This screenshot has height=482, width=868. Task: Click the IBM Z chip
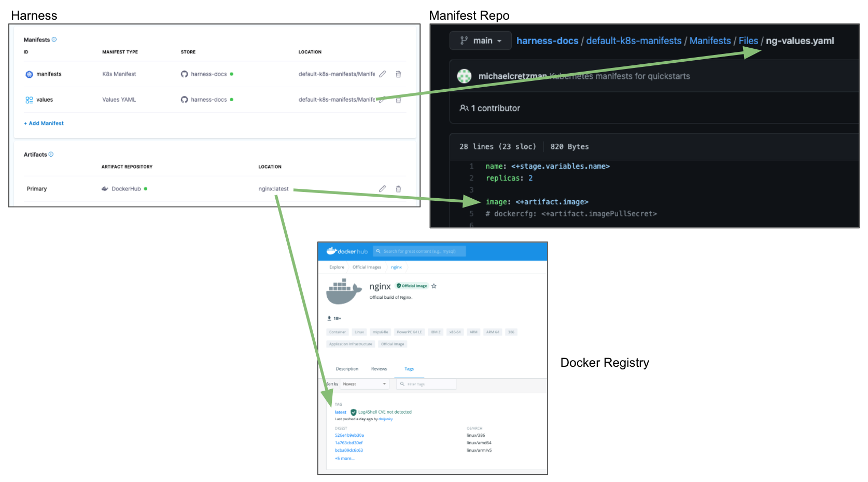click(436, 332)
